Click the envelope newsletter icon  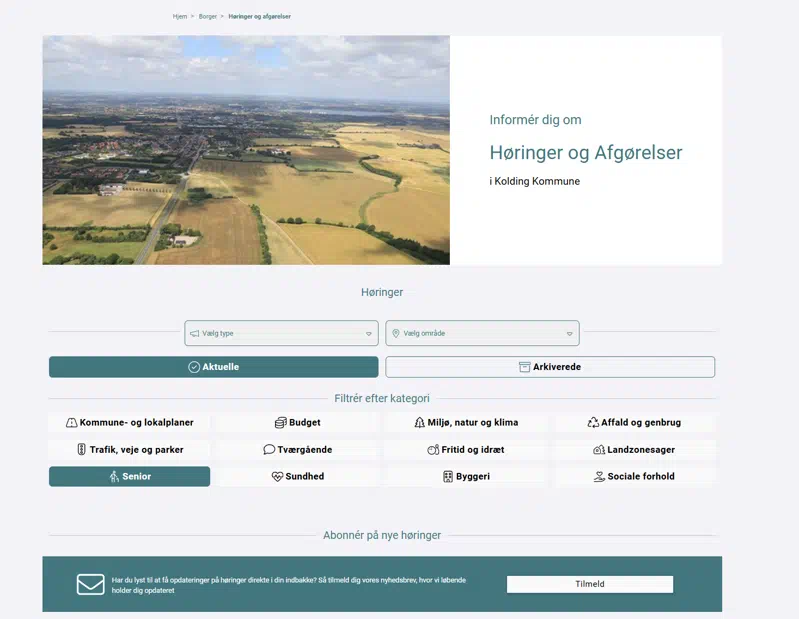point(91,584)
